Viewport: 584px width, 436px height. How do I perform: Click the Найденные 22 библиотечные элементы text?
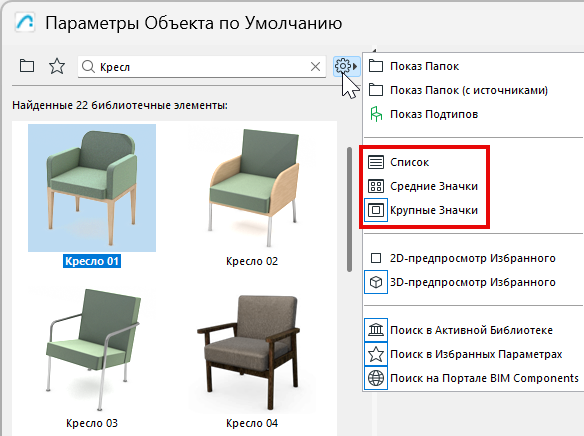click(x=120, y=105)
